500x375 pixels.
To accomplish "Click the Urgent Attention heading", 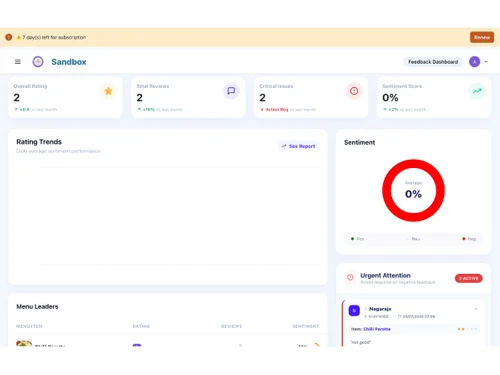I will 385,275.
